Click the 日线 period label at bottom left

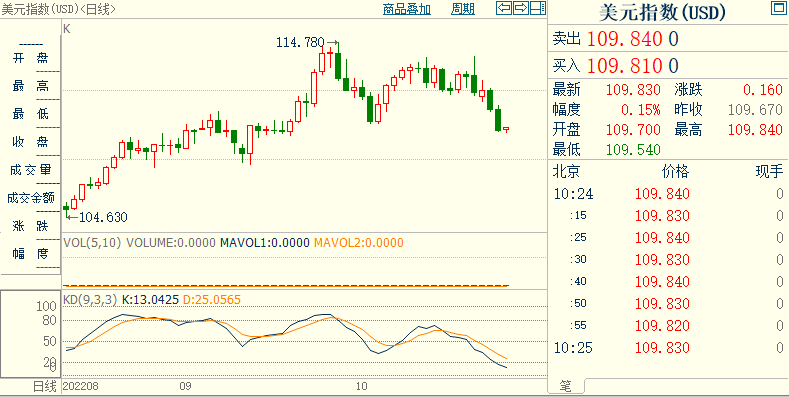[45, 386]
